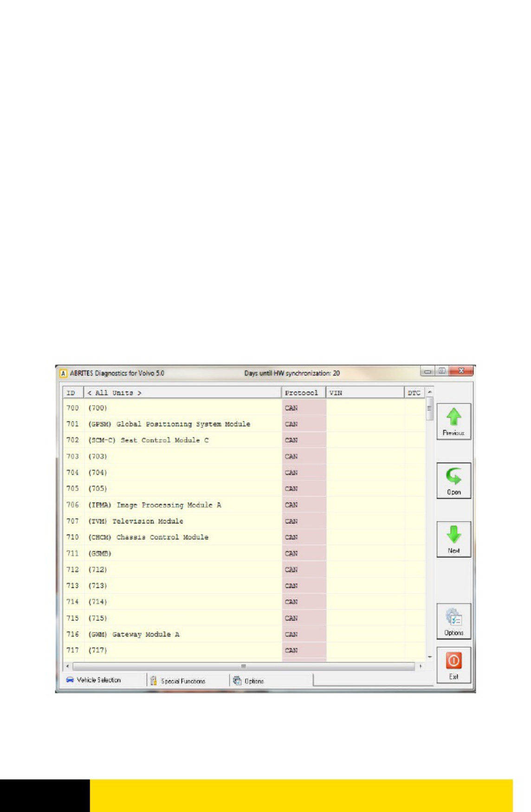Screen dimensions: 531x812
Task: Click the horizontal scrollbar left arrow
Action: [68, 666]
